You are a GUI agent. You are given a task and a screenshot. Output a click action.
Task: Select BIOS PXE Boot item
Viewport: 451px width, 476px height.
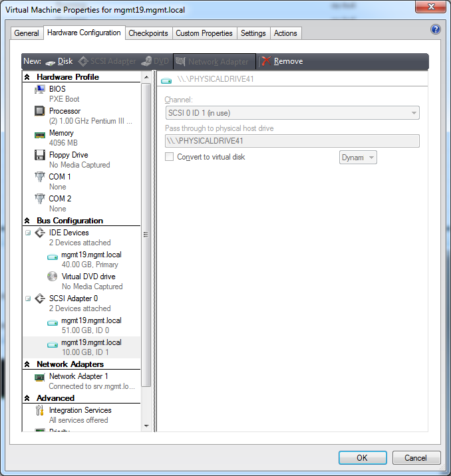(x=81, y=94)
